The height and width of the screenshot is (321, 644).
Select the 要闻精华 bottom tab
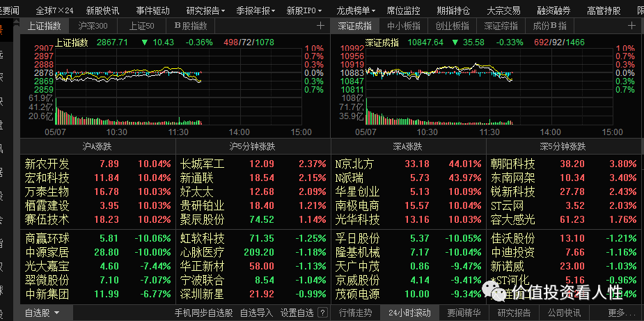(464, 313)
